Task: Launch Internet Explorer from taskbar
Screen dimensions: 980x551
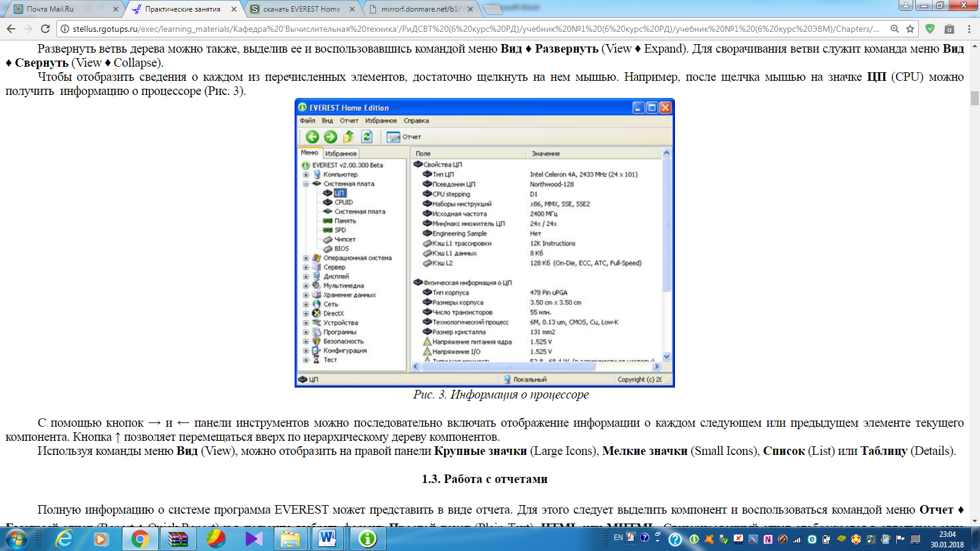Action: (64, 539)
